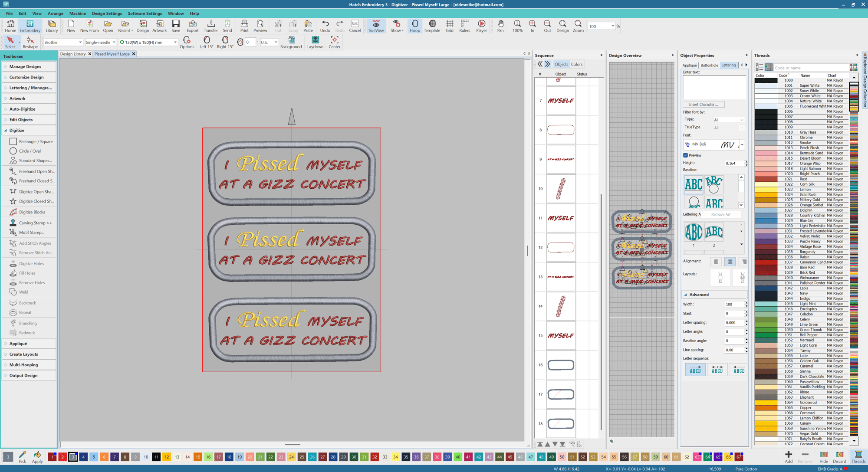Toggle TrueView display mode

[375, 26]
